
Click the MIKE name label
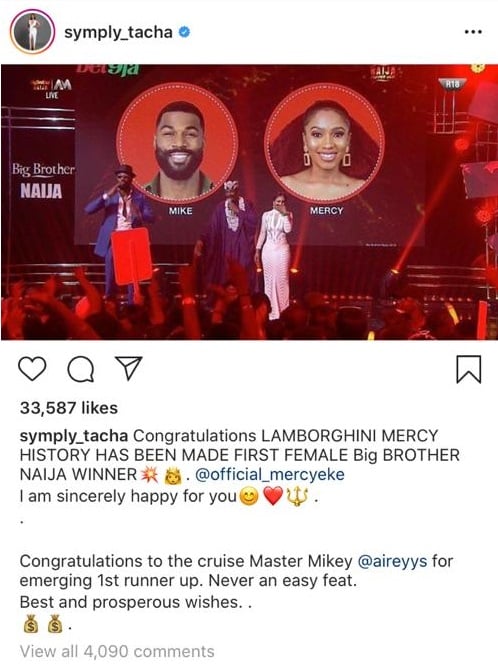coord(180,211)
